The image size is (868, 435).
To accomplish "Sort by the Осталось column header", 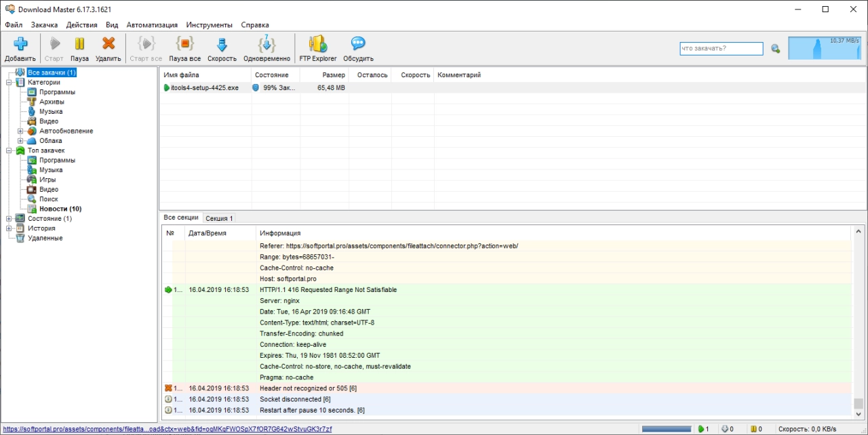I will point(370,75).
